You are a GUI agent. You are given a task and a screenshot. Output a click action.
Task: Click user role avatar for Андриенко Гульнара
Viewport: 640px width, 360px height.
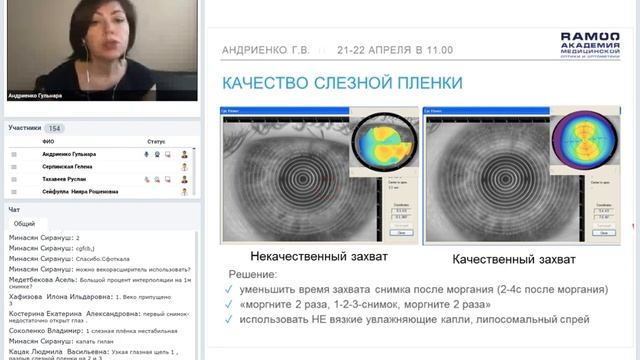(x=184, y=154)
